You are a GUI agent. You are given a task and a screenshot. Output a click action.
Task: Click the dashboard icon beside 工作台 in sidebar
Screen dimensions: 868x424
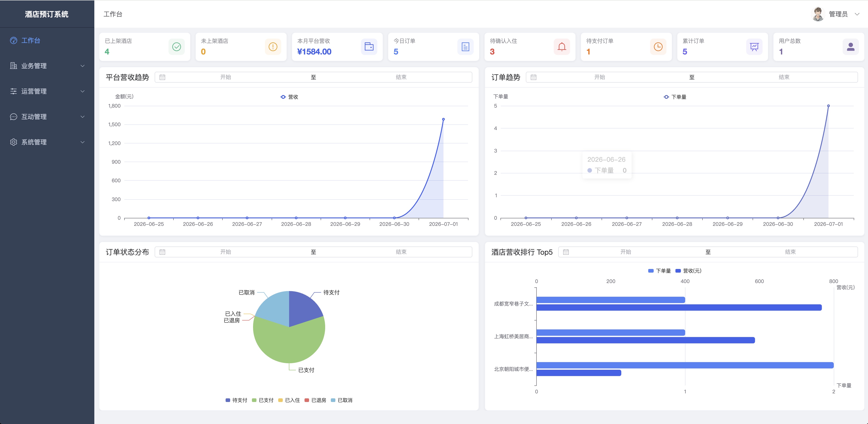coord(13,40)
